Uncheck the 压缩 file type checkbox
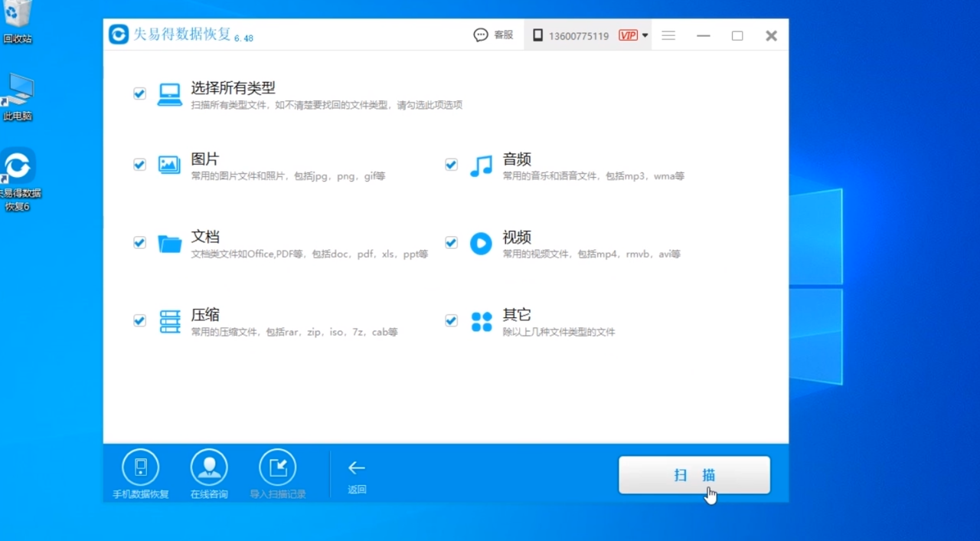The image size is (980, 541). 139,320
